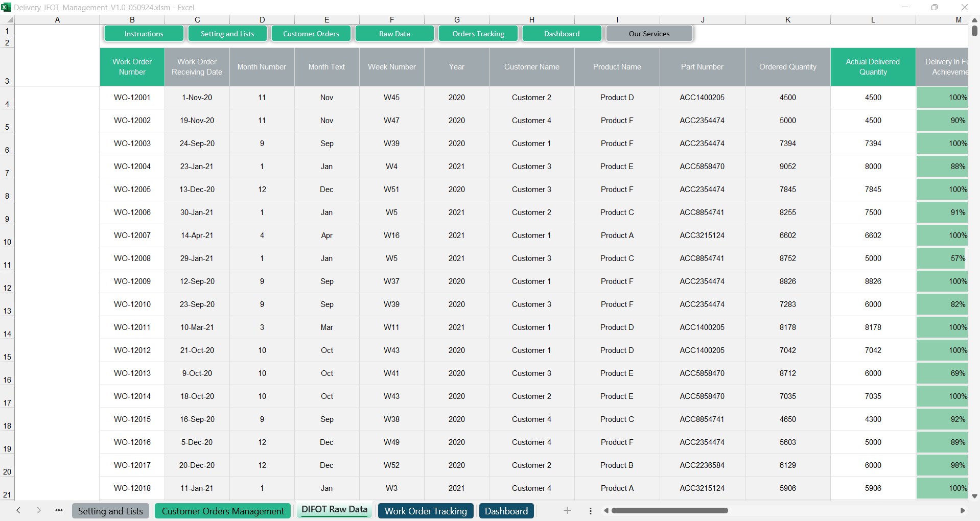This screenshot has width=980, height=521.
Task: Open the Our Services button
Action: point(649,34)
